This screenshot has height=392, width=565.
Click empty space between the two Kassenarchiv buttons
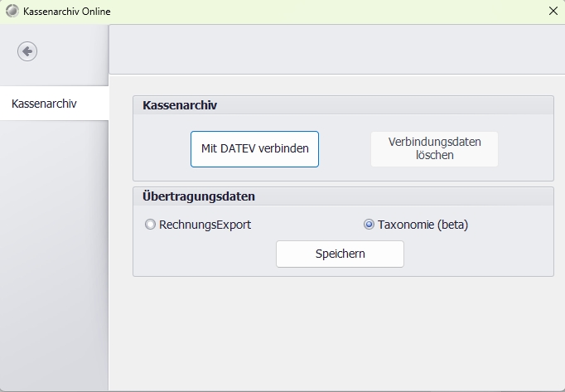pos(345,149)
